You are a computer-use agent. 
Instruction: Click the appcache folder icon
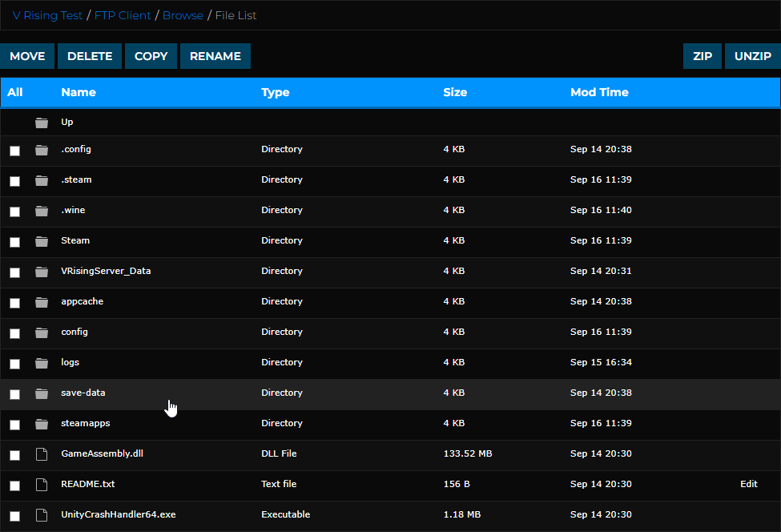click(x=41, y=302)
